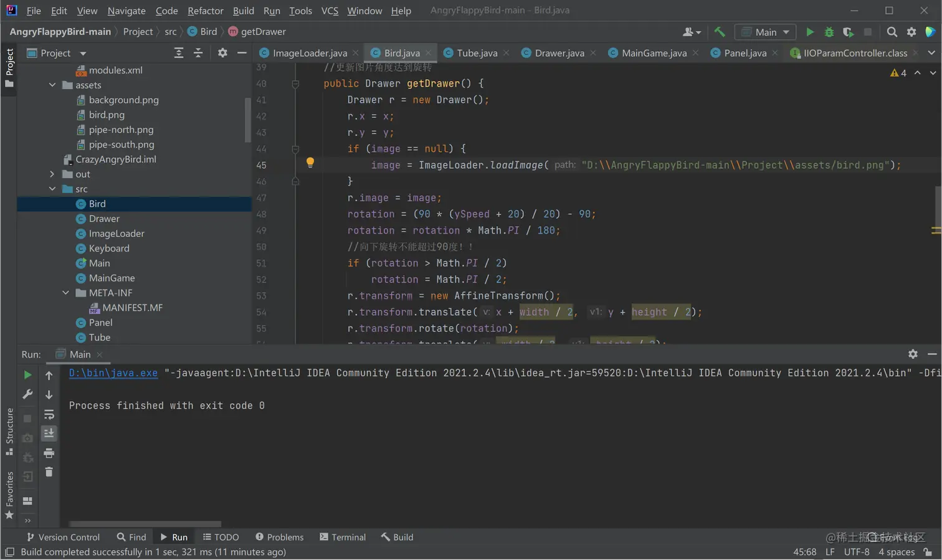Open Search Everywhere magnifier icon

(892, 32)
